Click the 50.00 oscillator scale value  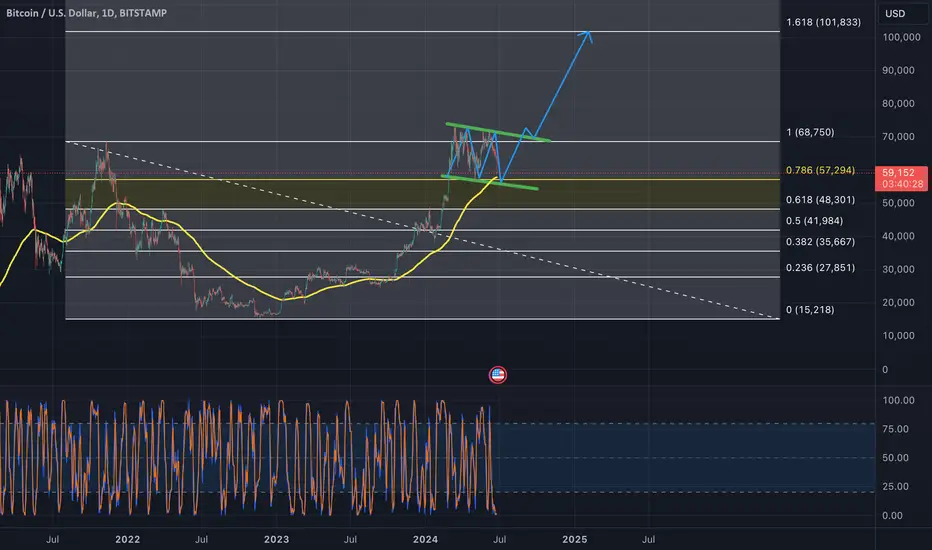895,458
